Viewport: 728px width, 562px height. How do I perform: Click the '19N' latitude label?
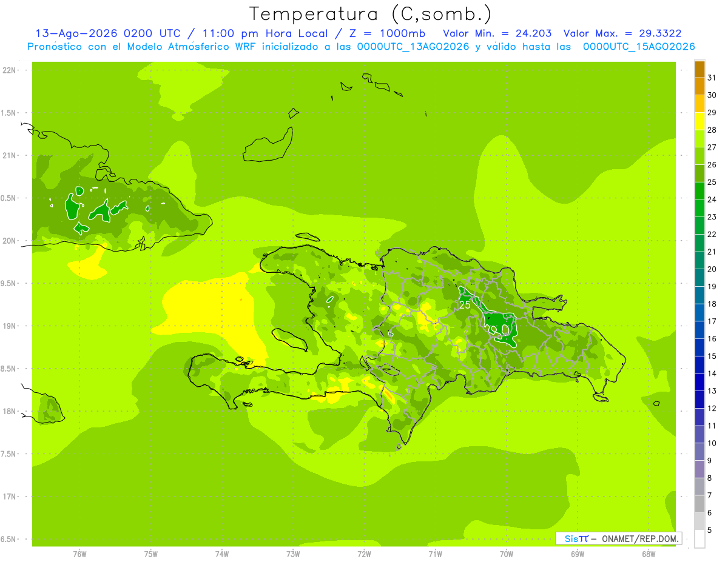pyautogui.click(x=9, y=326)
